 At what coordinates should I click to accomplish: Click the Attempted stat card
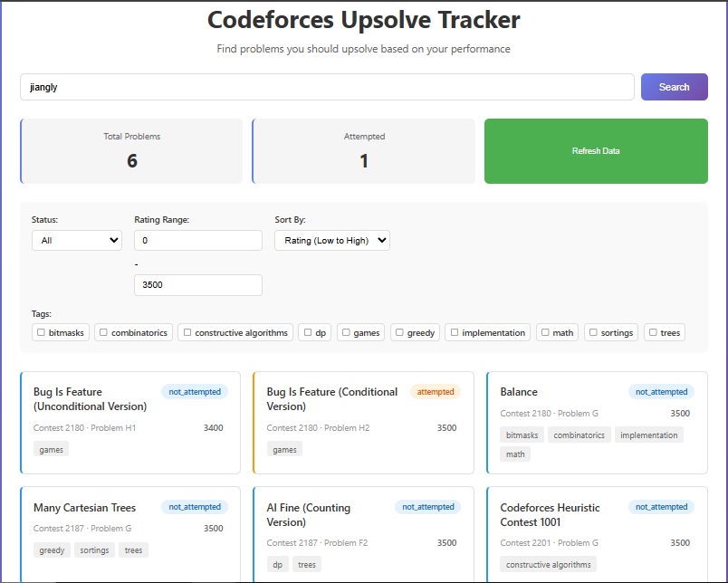pyautogui.click(x=363, y=151)
